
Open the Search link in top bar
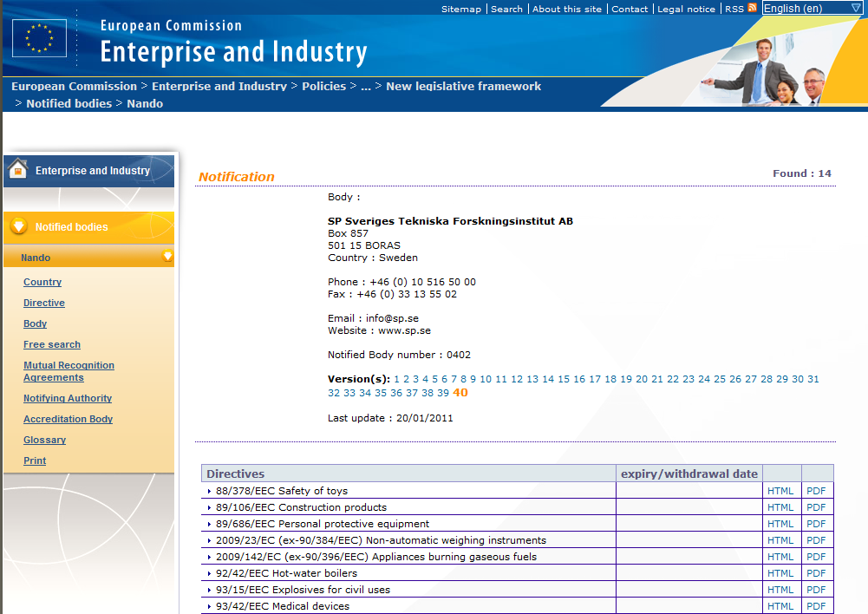(x=506, y=9)
